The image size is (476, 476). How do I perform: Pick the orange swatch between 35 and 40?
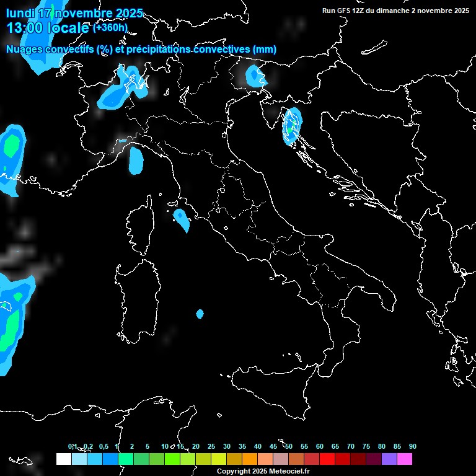(x=250, y=459)
